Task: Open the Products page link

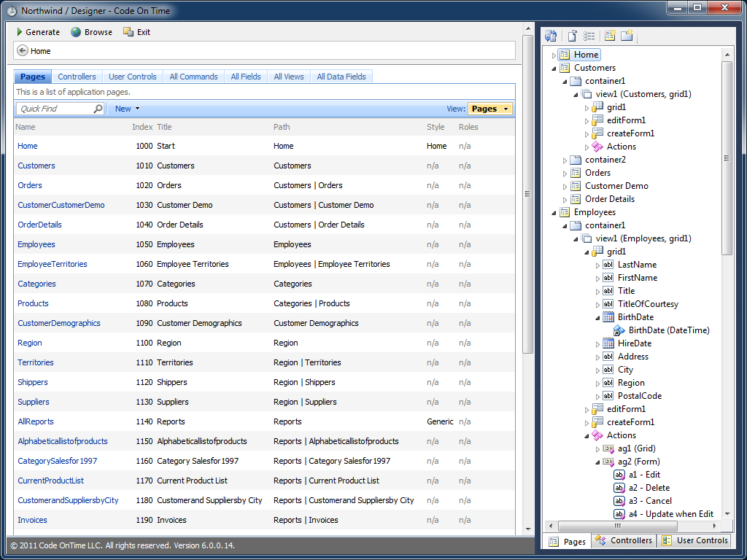Action: point(33,303)
